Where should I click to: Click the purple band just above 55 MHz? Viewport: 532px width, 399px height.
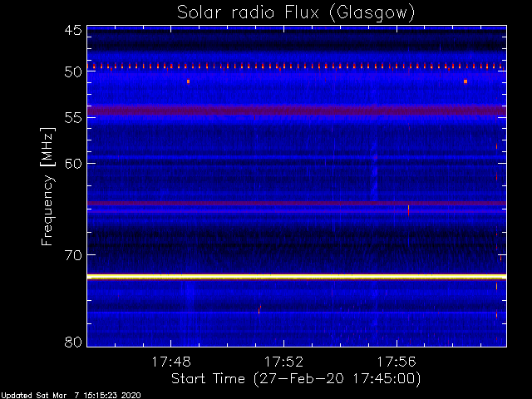tap(297, 111)
